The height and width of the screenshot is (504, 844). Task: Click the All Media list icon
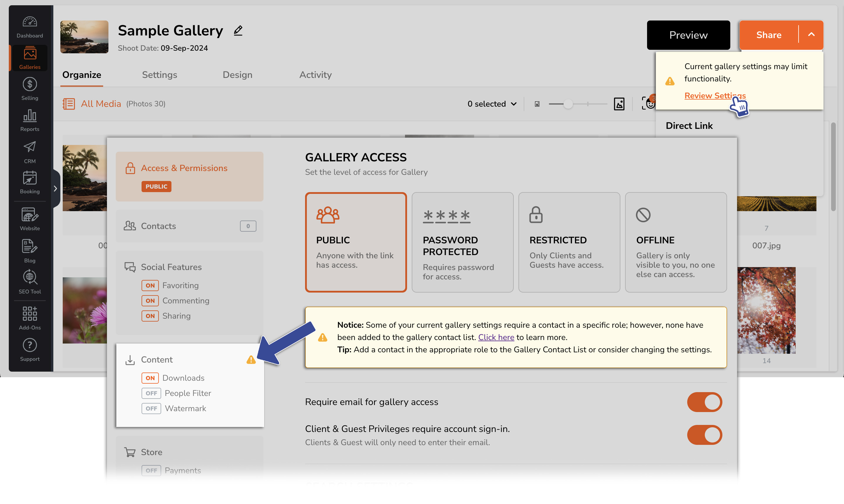click(x=69, y=104)
